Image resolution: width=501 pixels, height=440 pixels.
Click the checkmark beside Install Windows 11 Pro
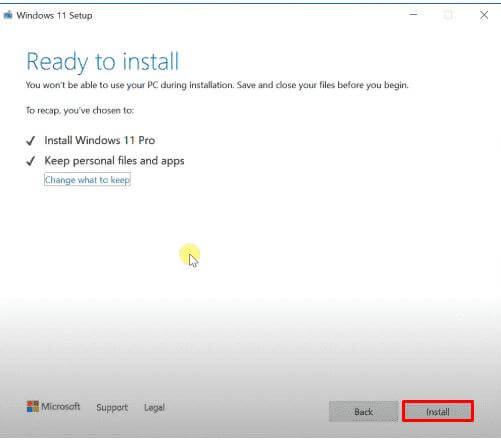pyautogui.click(x=30, y=141)
